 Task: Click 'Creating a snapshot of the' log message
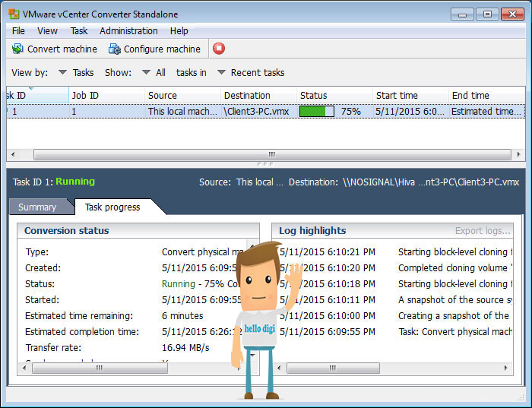coord(454,316)
